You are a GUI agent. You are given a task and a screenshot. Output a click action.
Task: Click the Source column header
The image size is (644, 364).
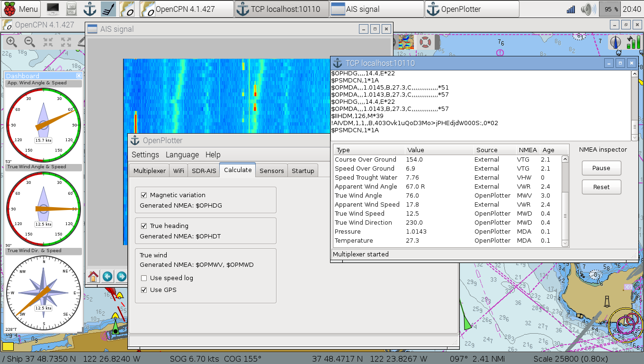click(x=495, y=150)
